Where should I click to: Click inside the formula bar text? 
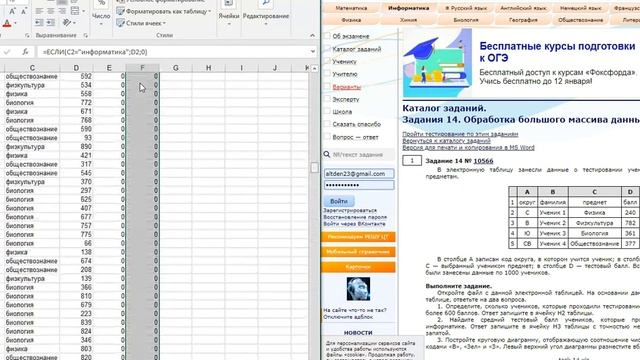95,52
